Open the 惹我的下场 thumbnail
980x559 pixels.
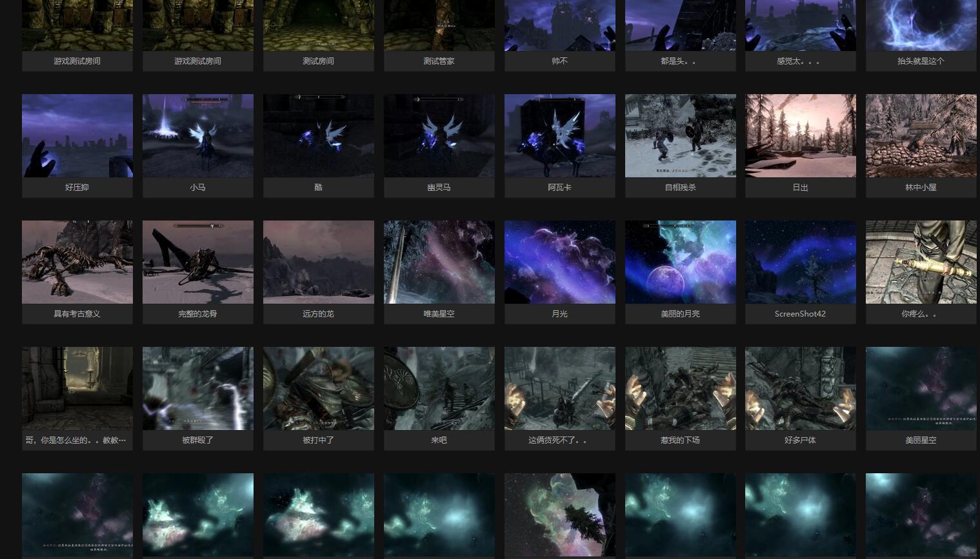tap(681, 388)
